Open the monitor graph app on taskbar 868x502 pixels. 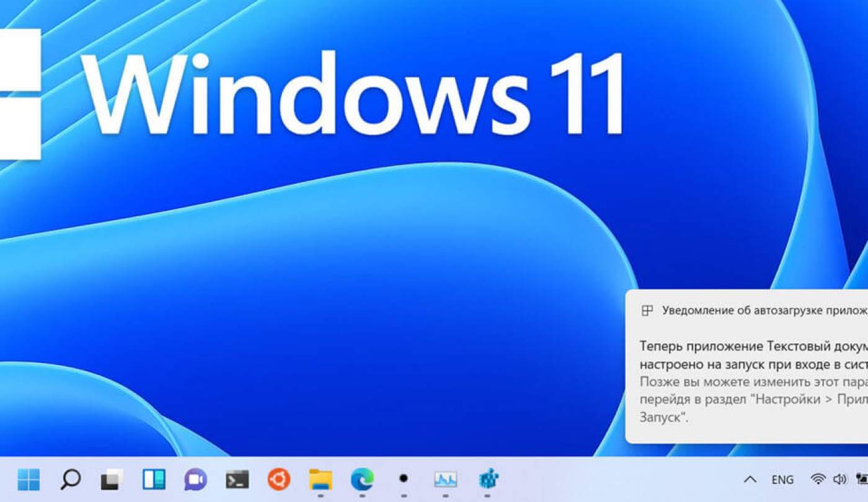pyautogui.click(x=445, y=479)
